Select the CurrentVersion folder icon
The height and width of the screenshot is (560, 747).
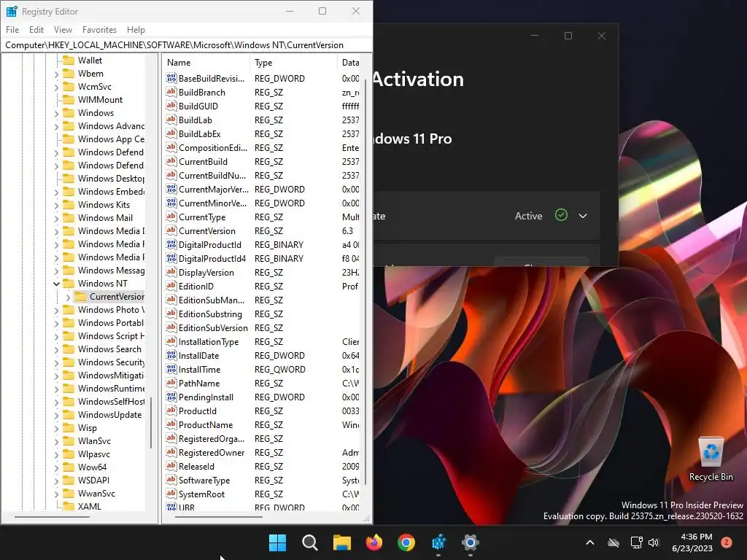pos(80,297)
